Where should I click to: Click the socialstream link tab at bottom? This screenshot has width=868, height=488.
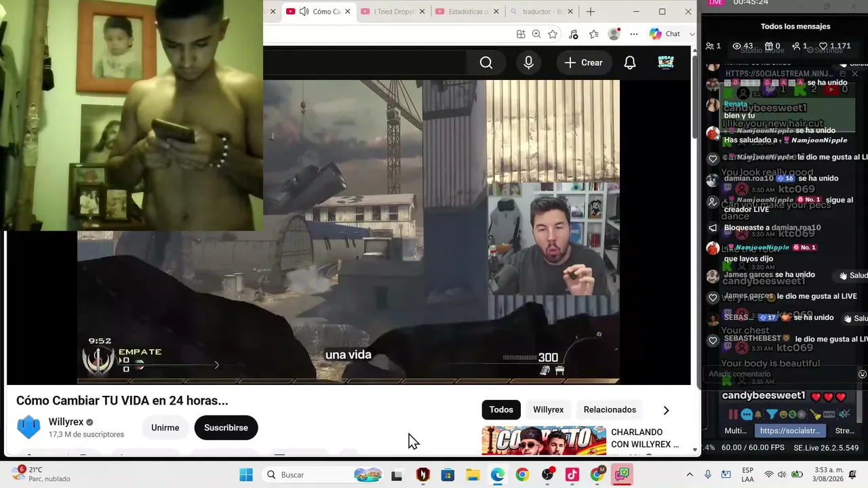[790, 430]
